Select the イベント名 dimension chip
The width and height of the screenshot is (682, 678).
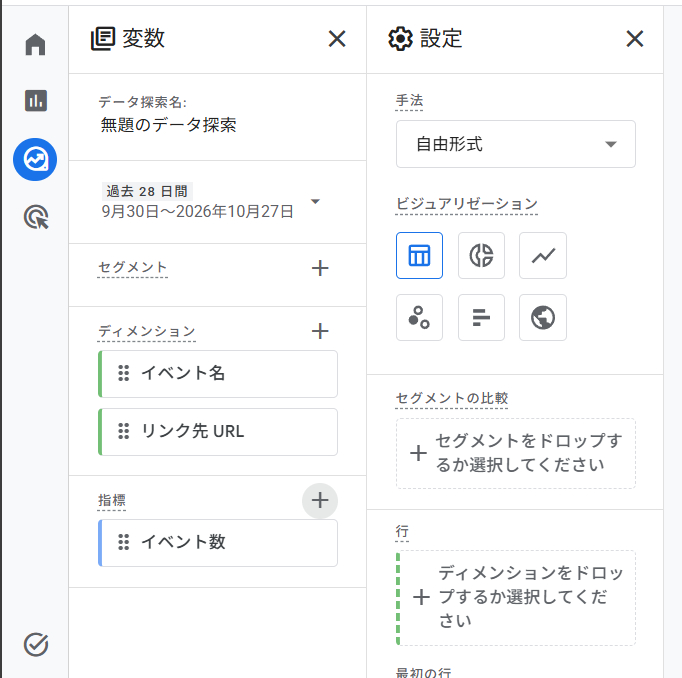pyautogui.click(x=218, y=374)
